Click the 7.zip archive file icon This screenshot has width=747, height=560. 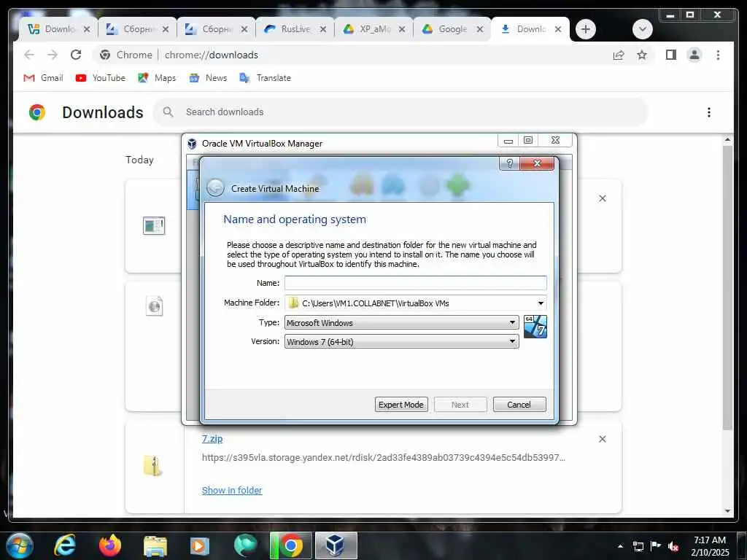[153, 465]
